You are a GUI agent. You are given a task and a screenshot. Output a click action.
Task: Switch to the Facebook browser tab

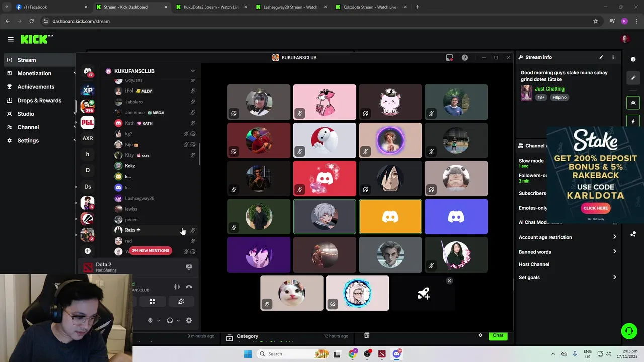50,7
